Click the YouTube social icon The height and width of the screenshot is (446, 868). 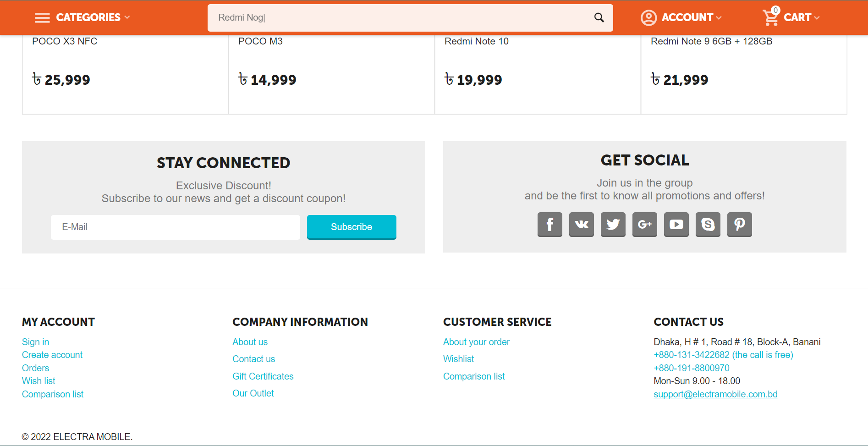coord(676,224)
